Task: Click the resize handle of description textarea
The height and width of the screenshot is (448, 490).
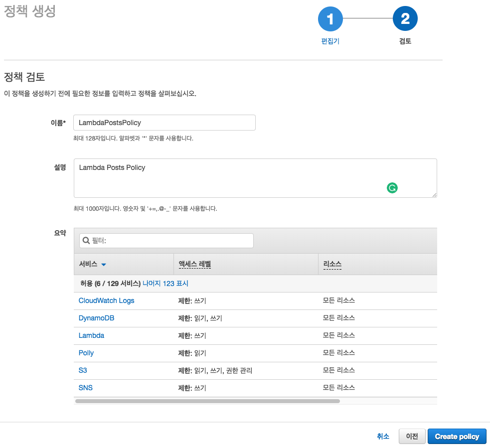Action: 434,195
